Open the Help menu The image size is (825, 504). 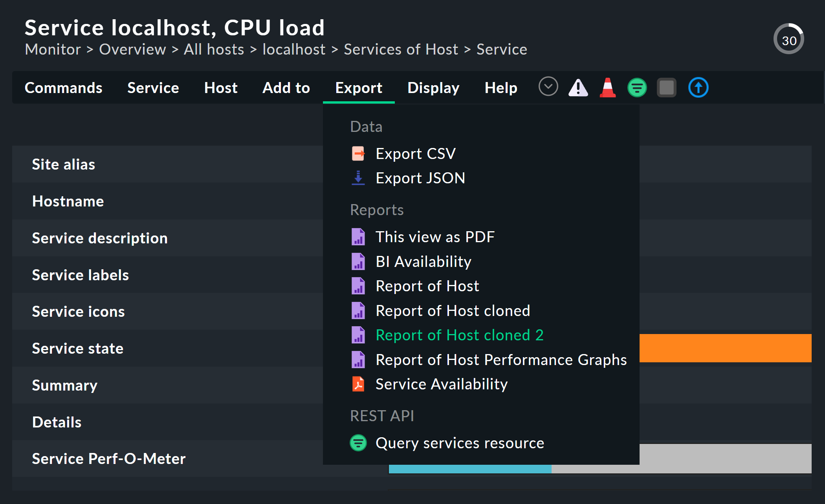(501, 88)
